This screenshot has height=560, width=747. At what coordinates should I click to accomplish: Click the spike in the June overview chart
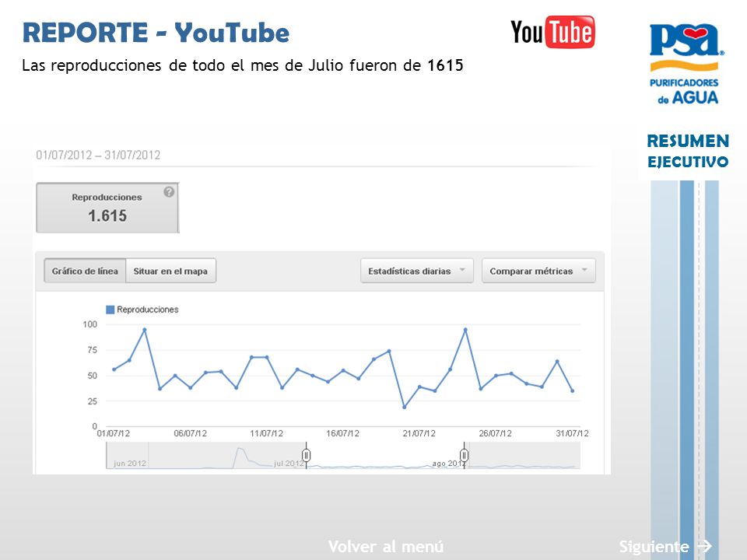pos(240,450)
